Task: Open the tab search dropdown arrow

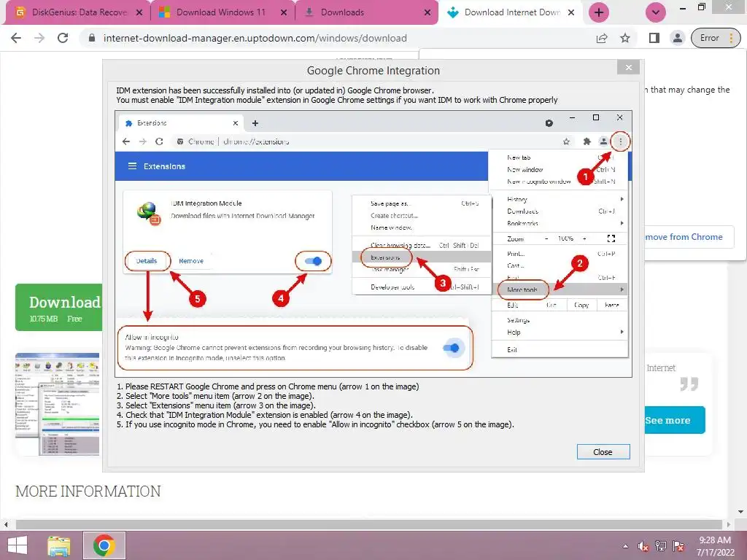Action: click(x=656, y=12)
